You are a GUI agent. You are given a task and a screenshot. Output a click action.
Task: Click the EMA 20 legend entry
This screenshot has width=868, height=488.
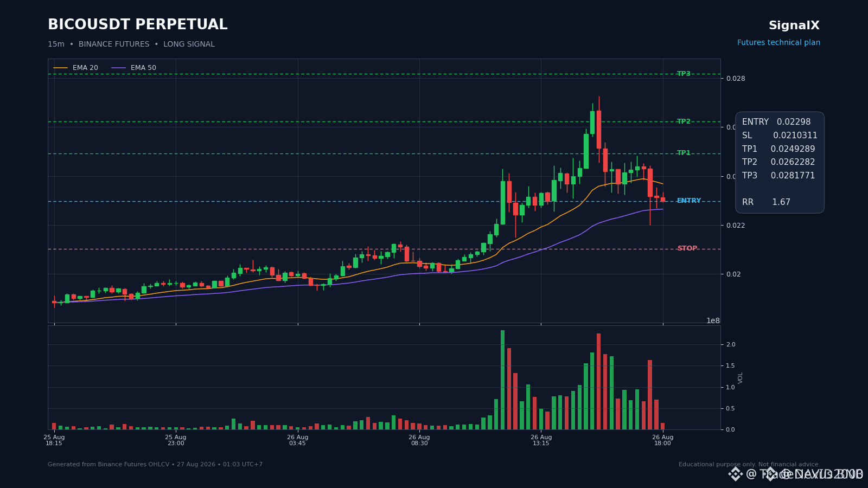pos(76,68)
